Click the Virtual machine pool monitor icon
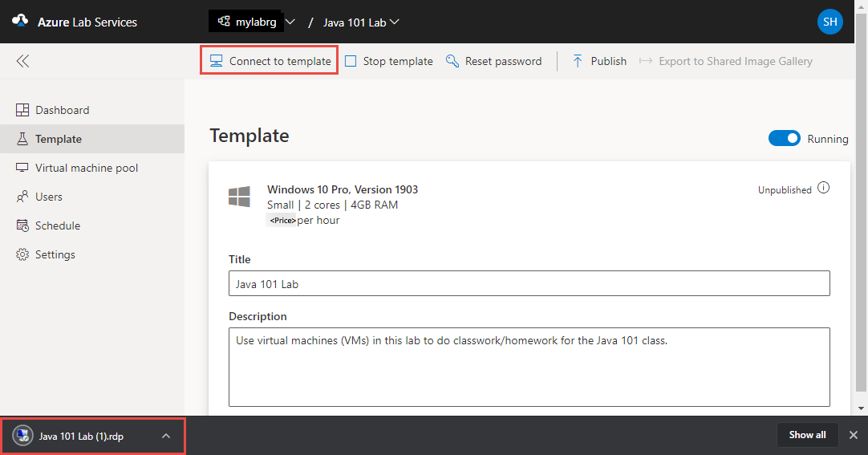 click(x=22, y=168)
